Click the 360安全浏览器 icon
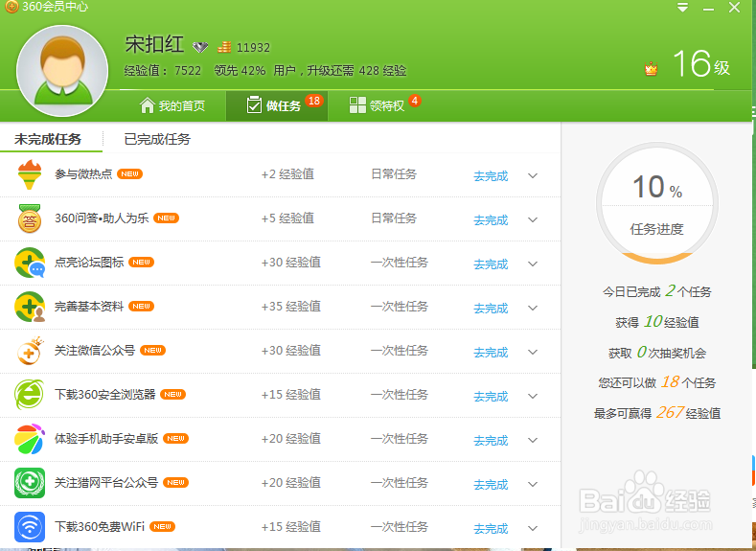Image resolution: width=756 pixels, height=551 pixels. click(30, 395)
